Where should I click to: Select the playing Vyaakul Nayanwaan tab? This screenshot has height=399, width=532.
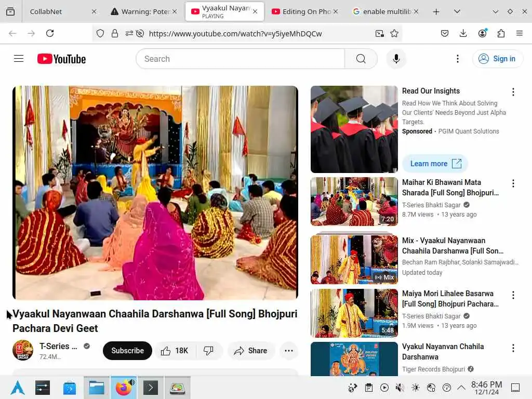(x=224, y=11)
